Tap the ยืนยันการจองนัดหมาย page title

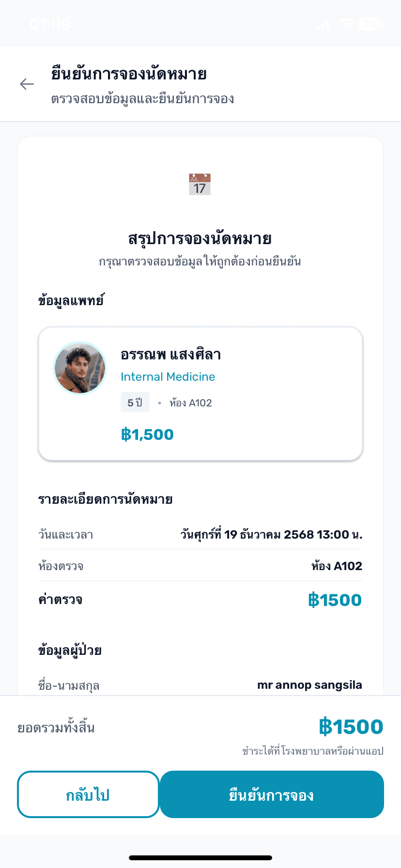[129, 74]
